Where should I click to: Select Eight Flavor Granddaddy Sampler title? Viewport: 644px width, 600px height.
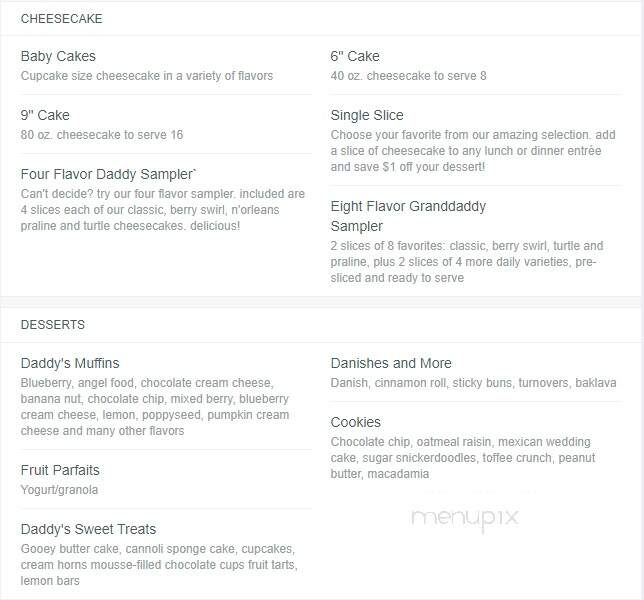(x=408, y=216)
